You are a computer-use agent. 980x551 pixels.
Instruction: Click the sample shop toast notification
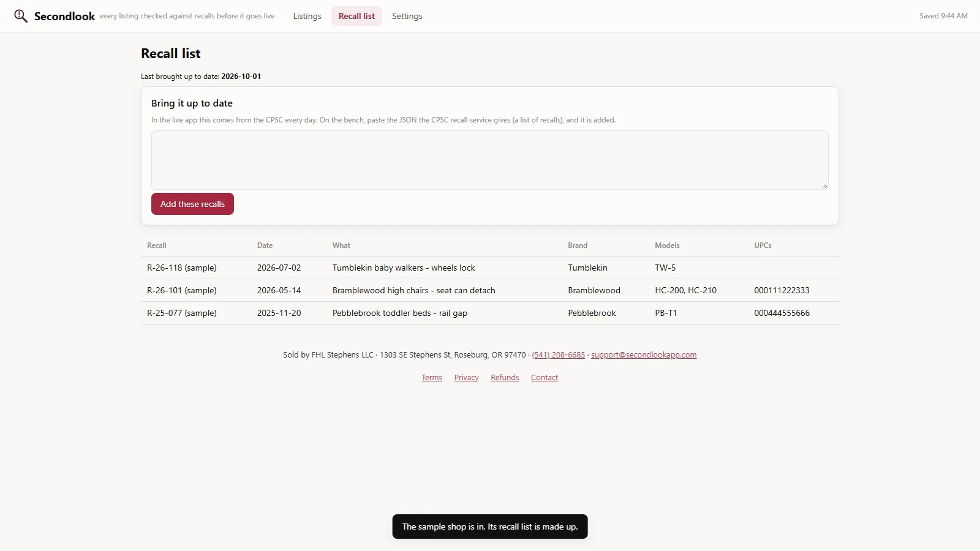click(x=490, y=527)
